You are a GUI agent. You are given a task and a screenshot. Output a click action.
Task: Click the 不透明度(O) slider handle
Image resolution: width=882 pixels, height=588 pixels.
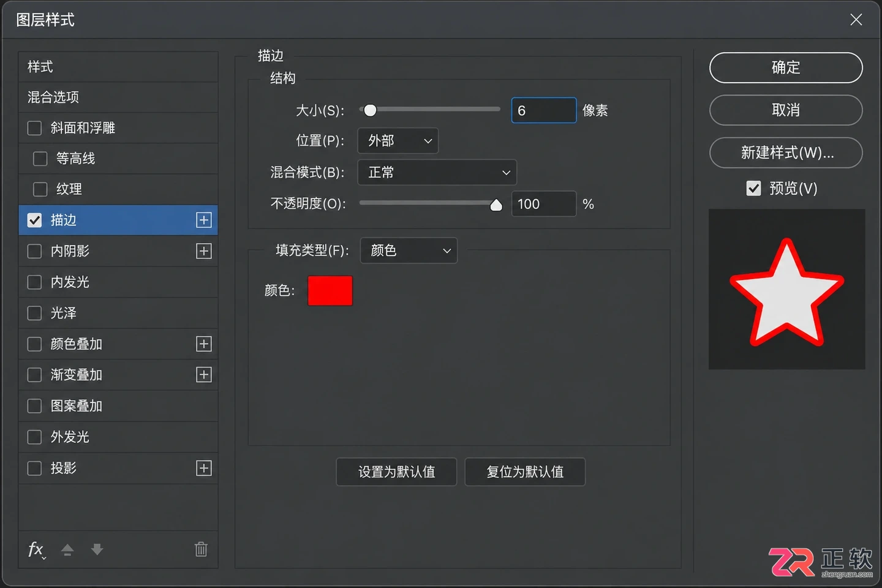[x=496, y=205]
